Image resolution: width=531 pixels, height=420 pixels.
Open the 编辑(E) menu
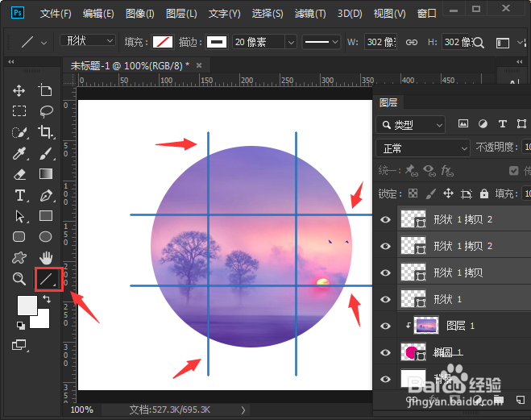click(x=98, y=14)
